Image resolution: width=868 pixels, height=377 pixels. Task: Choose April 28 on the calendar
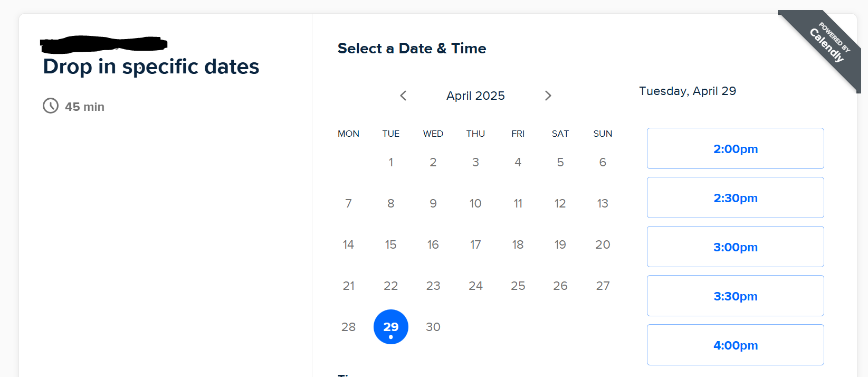pyautogui.click(x=348, y=327)
